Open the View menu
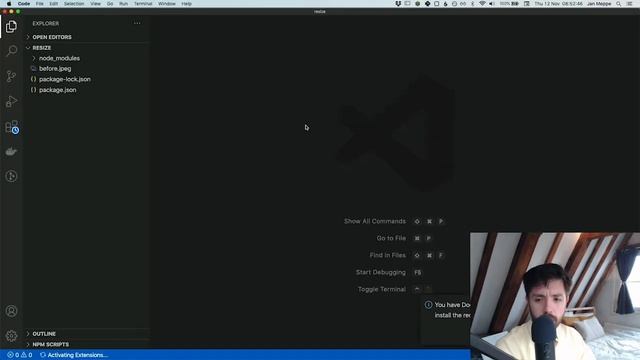640x360 pixels. pos(96,4)
